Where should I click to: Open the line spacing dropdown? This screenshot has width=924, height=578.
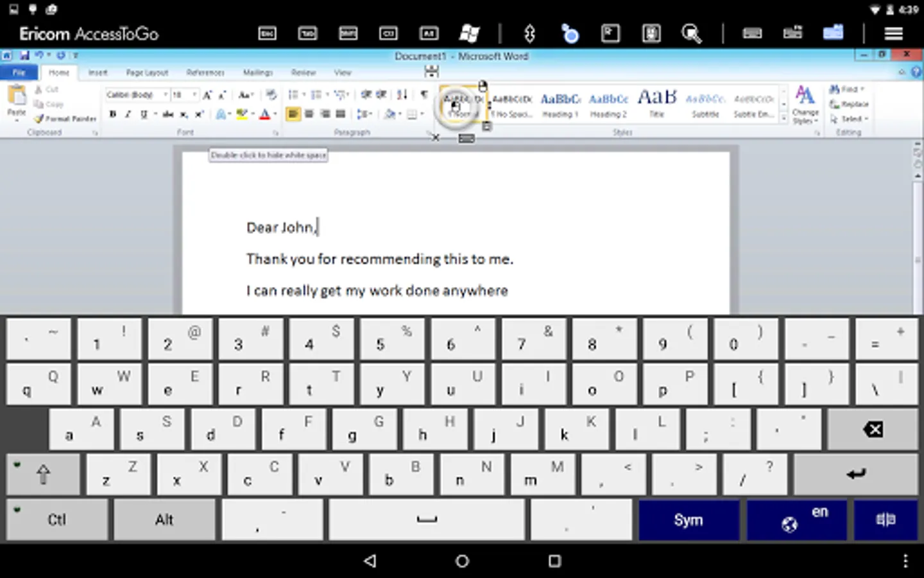tap(364, 114)
